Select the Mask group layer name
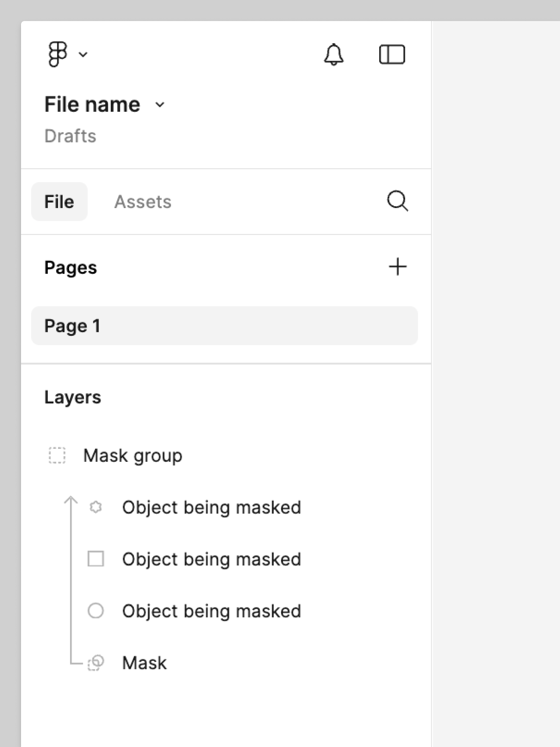 (x=133, y=455)
